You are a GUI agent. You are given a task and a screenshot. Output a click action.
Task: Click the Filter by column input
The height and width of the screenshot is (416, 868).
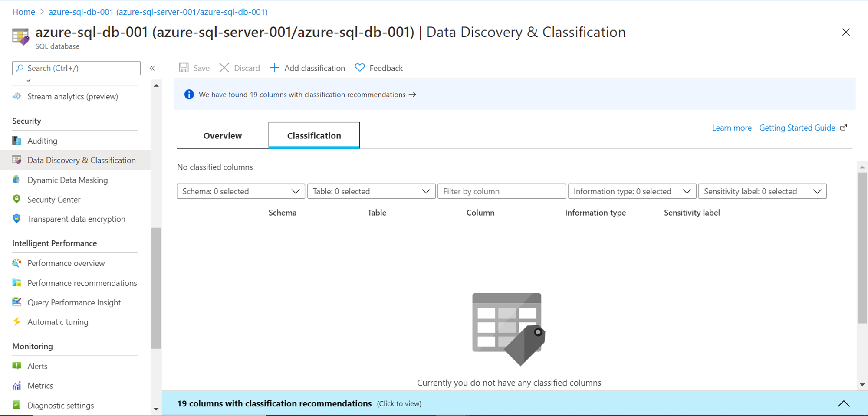[502, 191]
